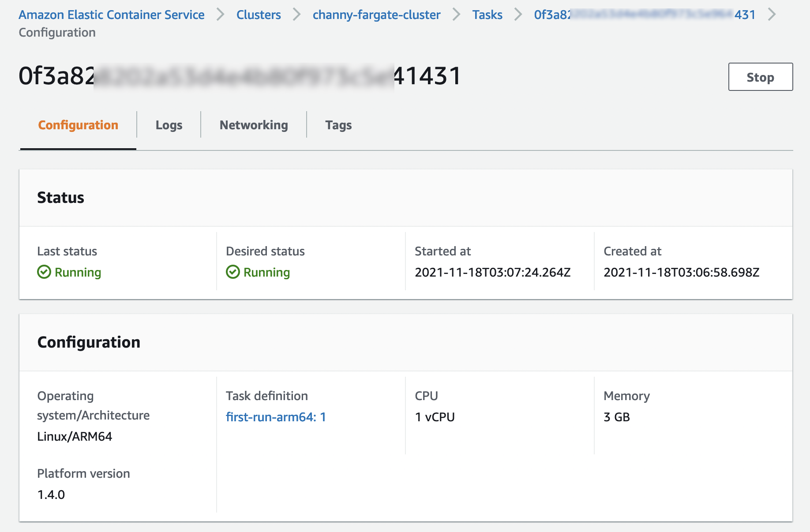This screenshot has width=810, height=532.
Task: View the Tags tab
Action: coord(338,125)
